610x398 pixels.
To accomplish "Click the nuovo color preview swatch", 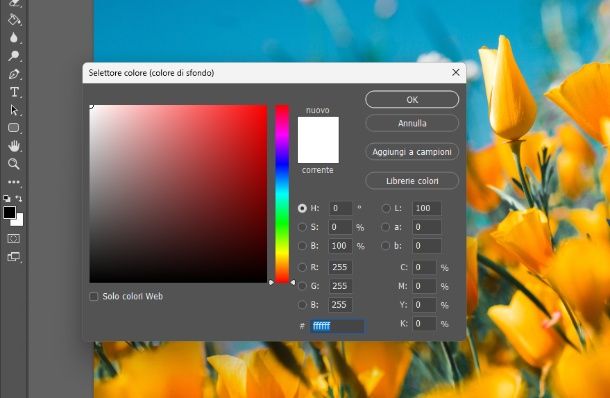I will coord(318,128).
